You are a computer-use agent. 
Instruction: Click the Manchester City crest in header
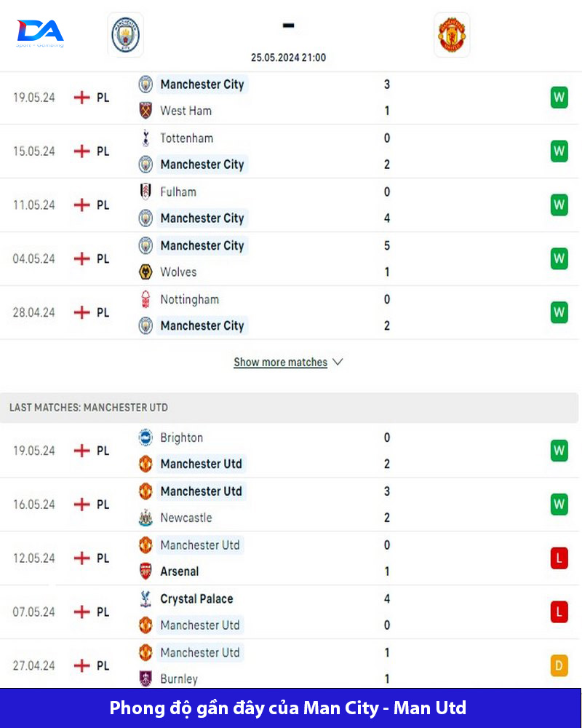(x=125, y=35)
